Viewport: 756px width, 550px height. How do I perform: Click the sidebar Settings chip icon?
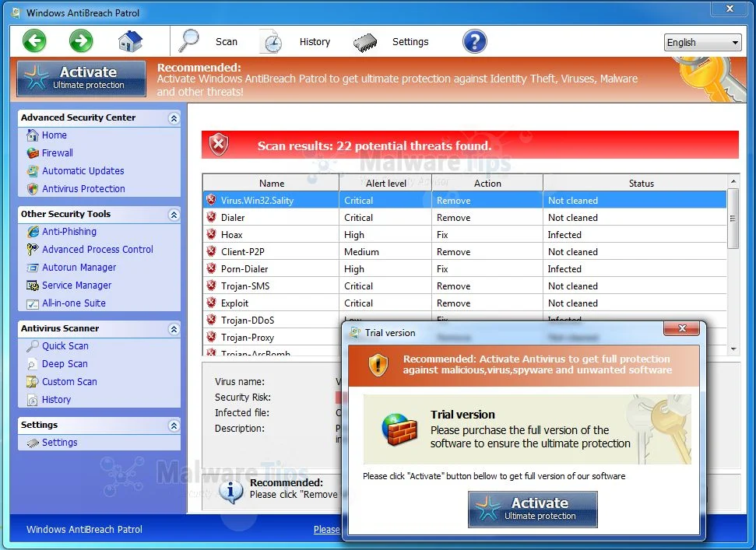(32, 443)
